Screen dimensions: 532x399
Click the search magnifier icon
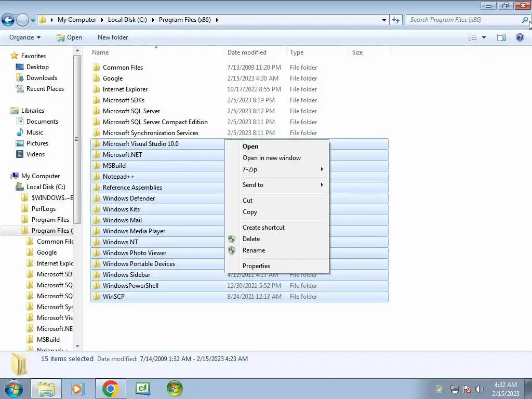[x=525, y=20]
